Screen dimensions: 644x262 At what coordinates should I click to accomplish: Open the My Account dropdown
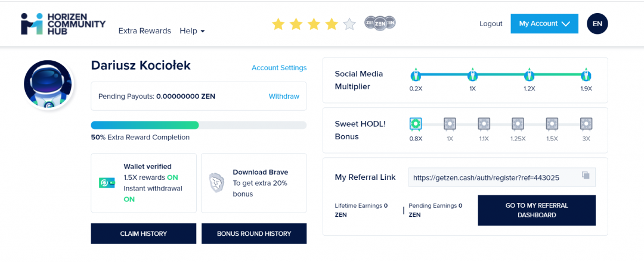(544, 24)
